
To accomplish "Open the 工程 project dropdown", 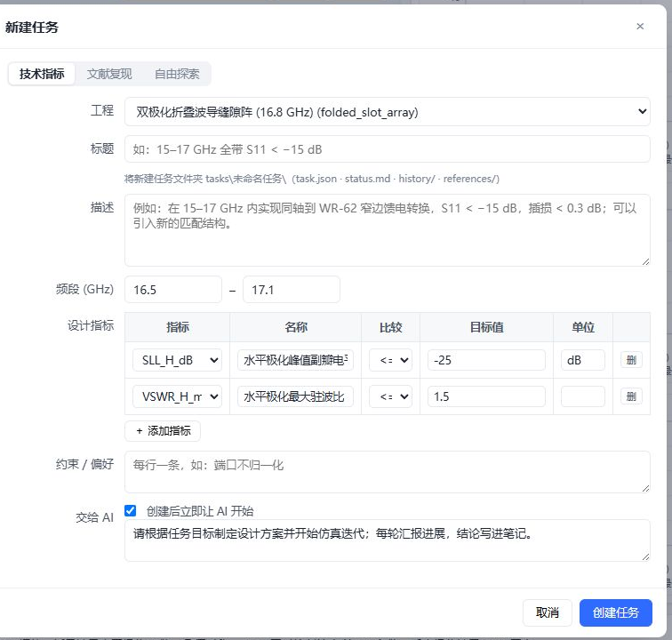I will (x=387, y=112).
